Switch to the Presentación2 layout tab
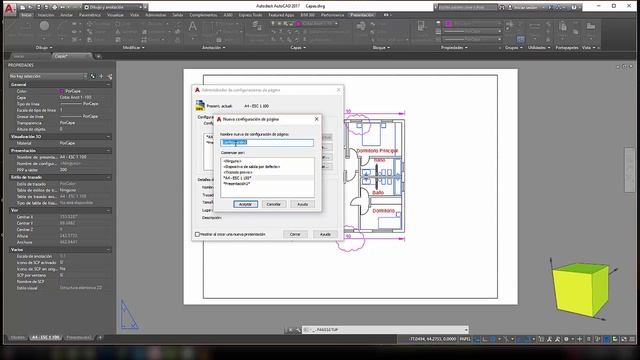 pyautogui.click(x=79, y=338)
